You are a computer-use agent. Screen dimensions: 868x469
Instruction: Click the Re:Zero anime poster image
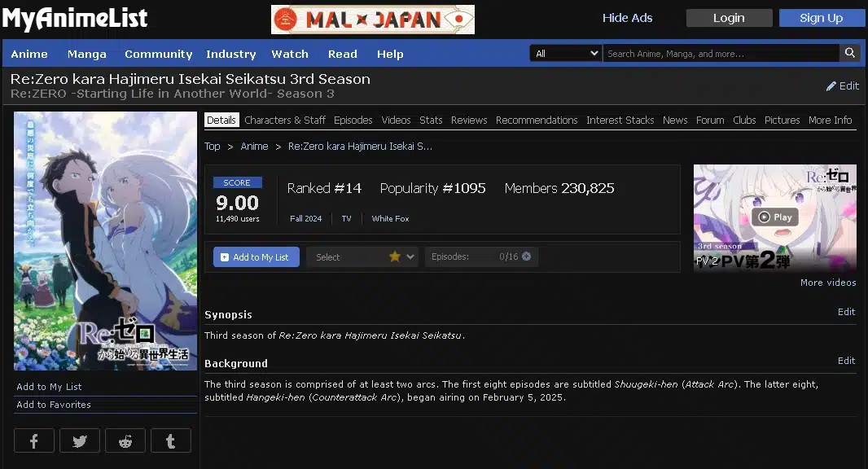tap(105, 241)
